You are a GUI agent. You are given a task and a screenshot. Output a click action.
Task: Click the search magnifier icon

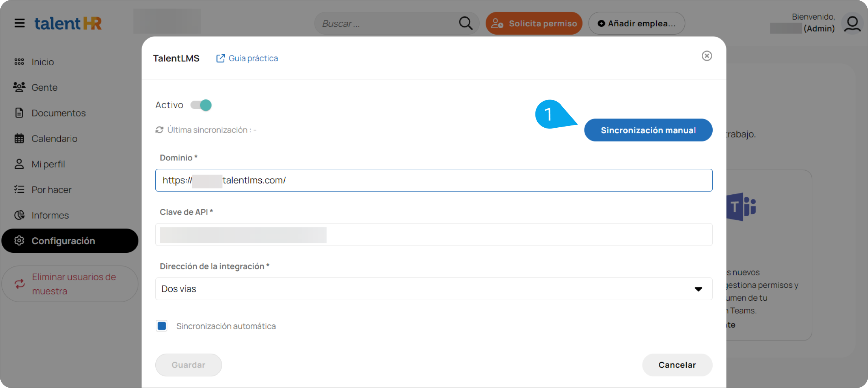click(x=466, y=23)
